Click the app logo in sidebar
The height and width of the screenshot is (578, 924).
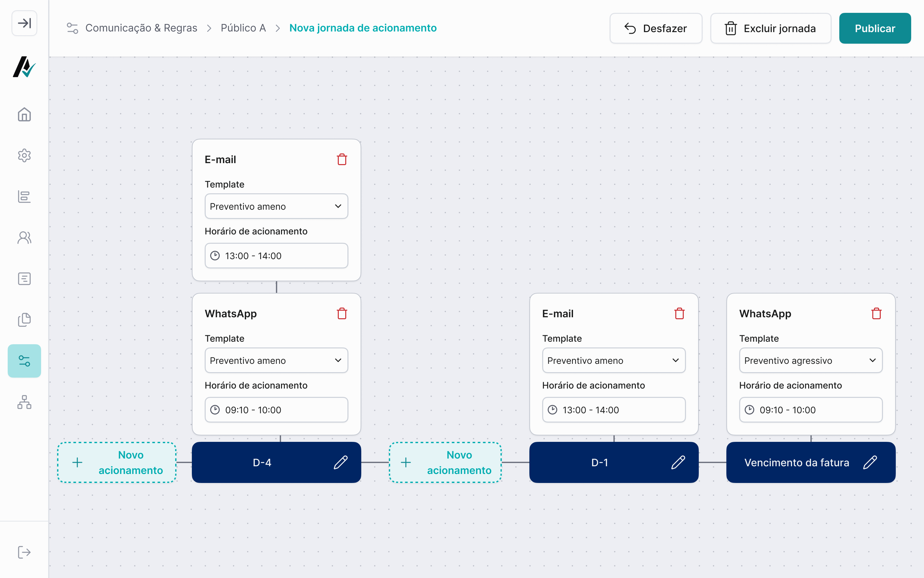tap(24, 67)
